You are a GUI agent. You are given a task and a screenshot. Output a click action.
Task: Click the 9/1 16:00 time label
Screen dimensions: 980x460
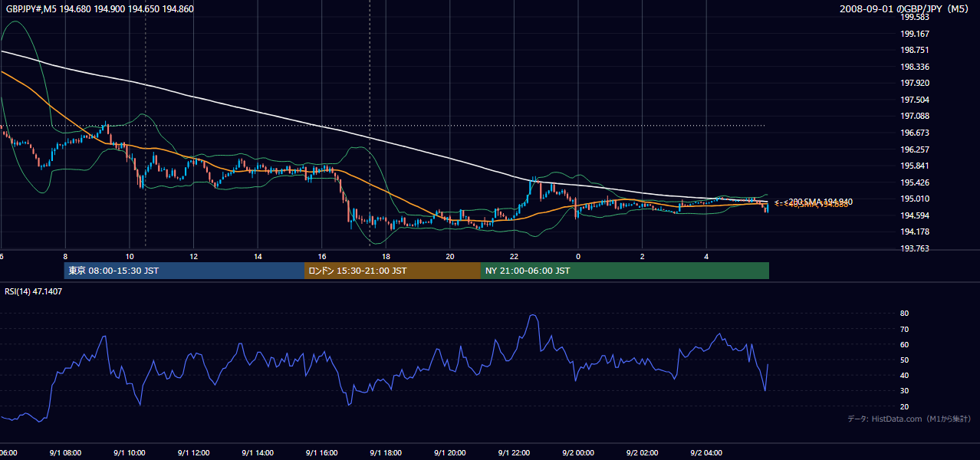pyautogui.click(x=322, y=453)
